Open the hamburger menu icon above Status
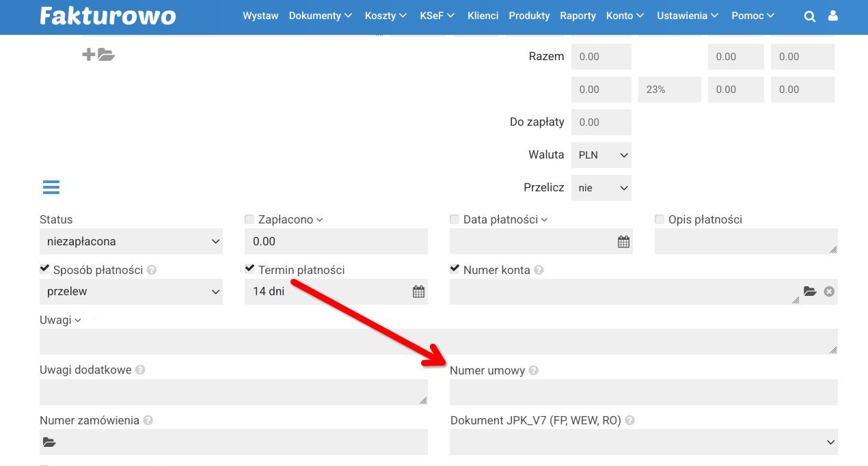 [51, 187]
